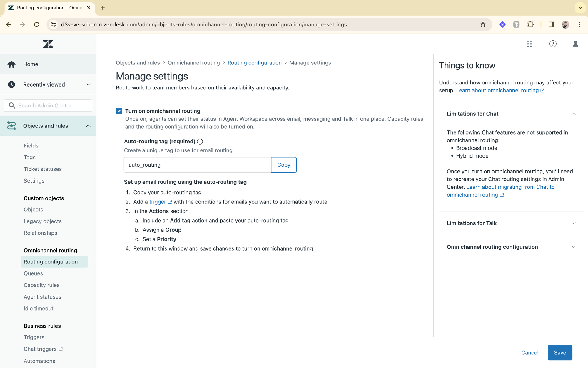Expand the Limitations for Talk section
This screenshot has height=368, width=588.
coord(573,223)
